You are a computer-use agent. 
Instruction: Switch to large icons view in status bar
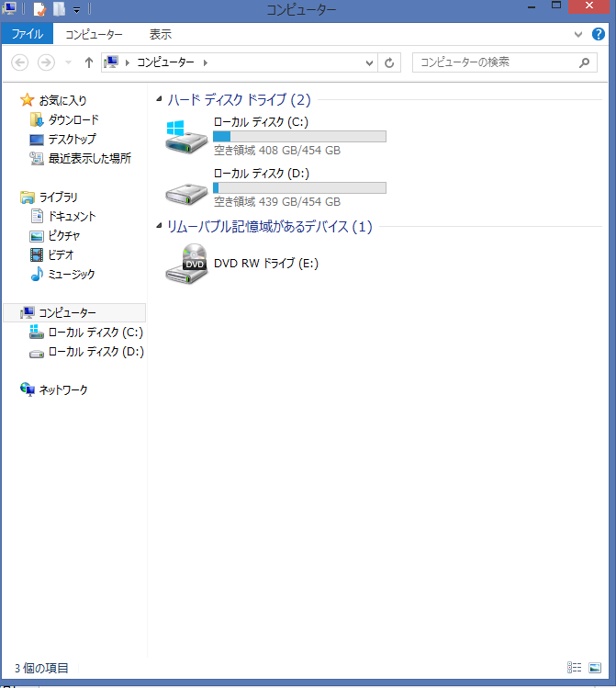coord(595,668)
